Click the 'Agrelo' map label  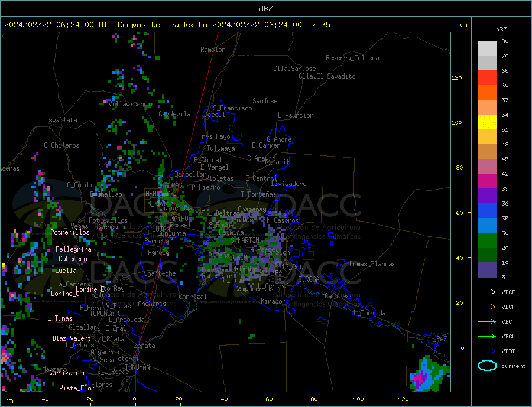(x=158, y=253)
